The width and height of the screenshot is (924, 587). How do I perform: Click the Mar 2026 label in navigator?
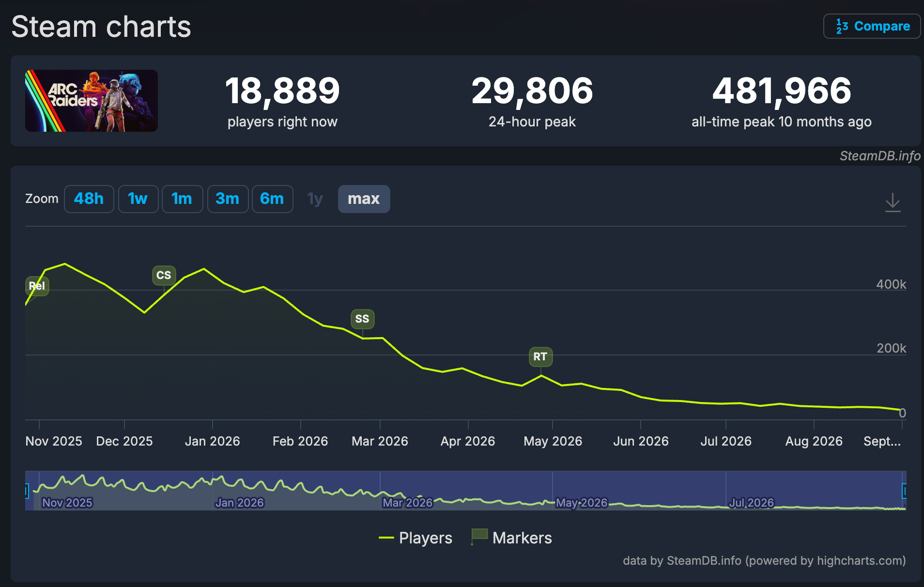pyautogui.click(x=408, y=503)
